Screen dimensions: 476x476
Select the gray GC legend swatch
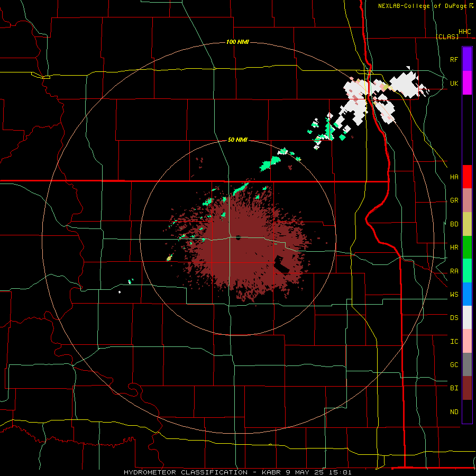[467, 364]
